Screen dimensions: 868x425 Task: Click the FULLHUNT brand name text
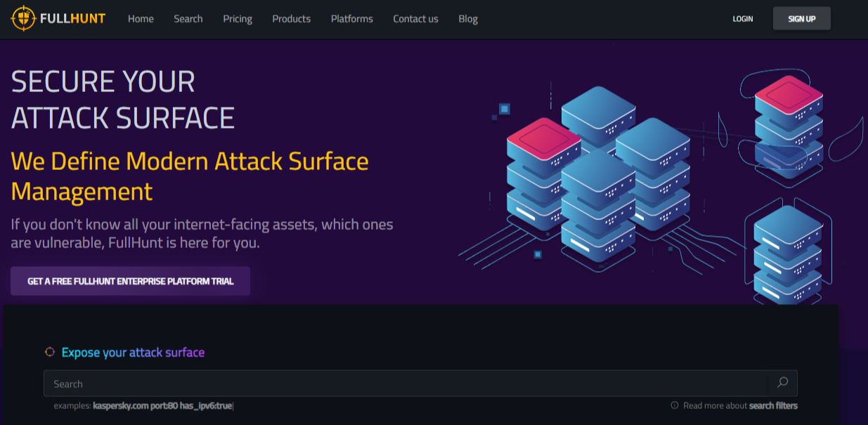click(x=73, y=18)
